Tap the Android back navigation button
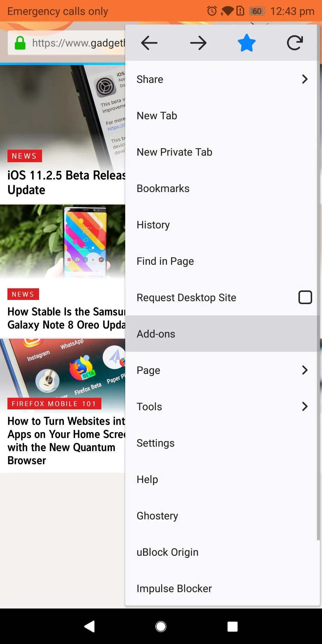The image size is (322, 644). [x=89, y=626]
